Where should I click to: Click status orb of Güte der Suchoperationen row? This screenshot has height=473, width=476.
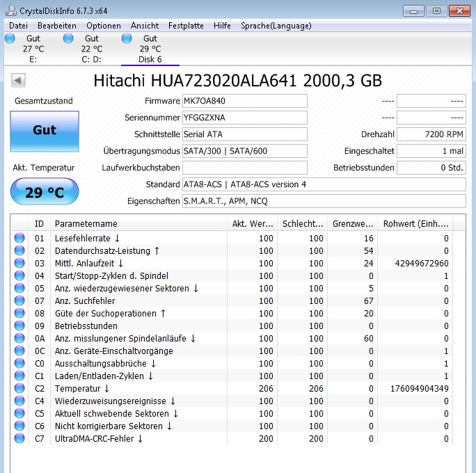[x=19, y=313]
